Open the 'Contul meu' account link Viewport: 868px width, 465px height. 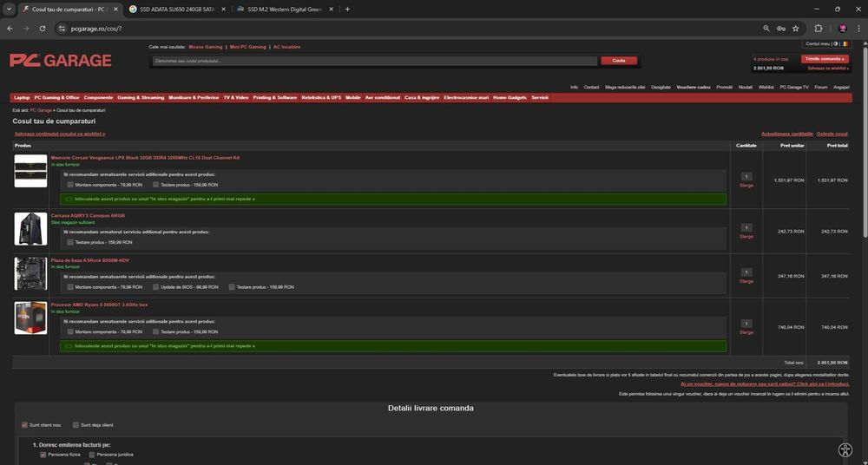pos(818,43)
